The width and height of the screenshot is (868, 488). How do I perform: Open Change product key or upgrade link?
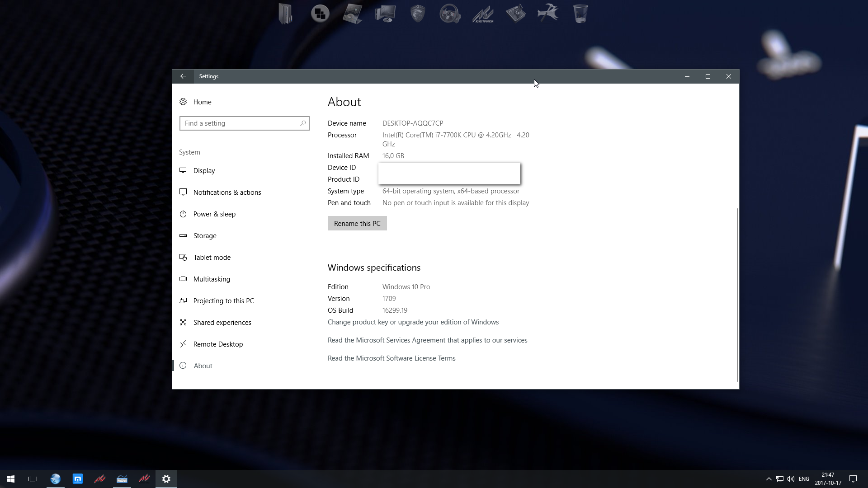coord(413,322)
